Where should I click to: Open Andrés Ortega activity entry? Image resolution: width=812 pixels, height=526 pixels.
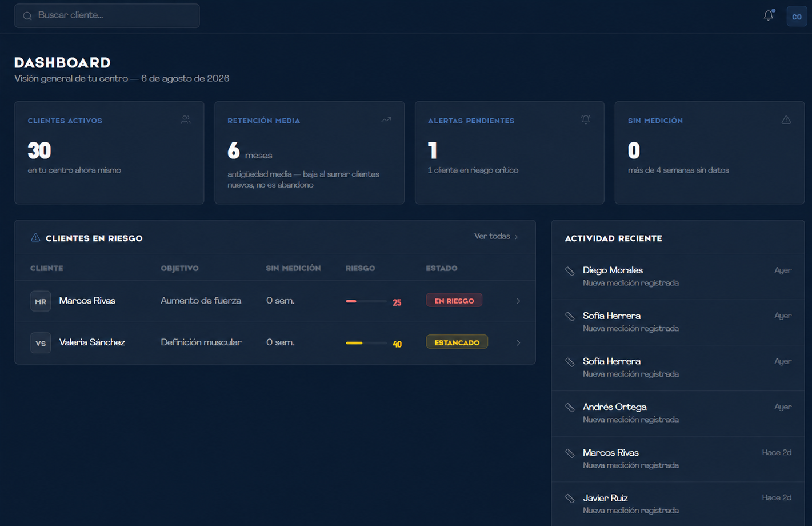(x=678, y=413)
